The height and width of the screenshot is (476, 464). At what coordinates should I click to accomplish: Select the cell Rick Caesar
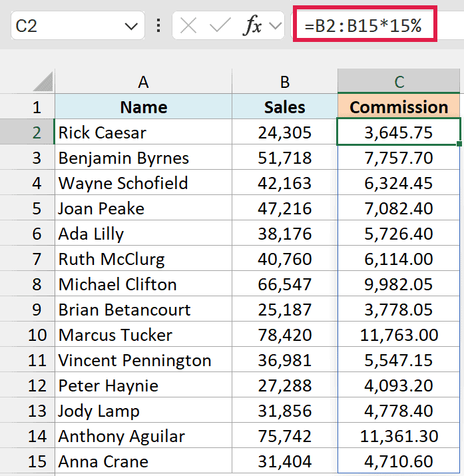click(143, 132)
